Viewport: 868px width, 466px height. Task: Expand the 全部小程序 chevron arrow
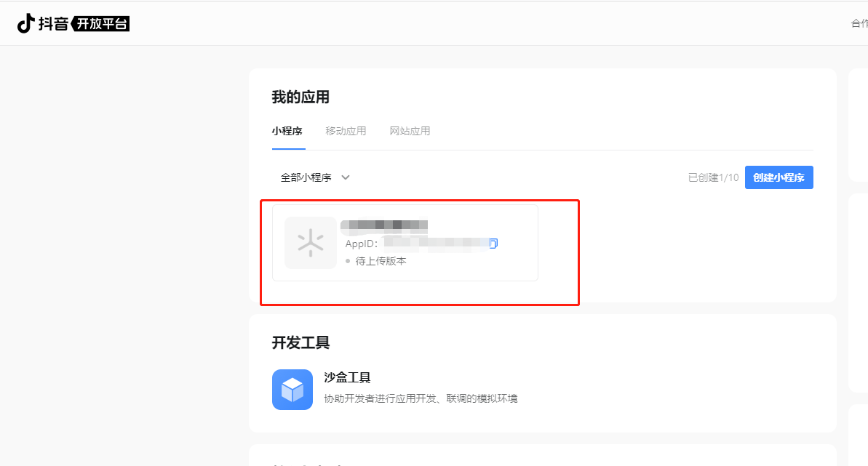[x=346, y=177]
